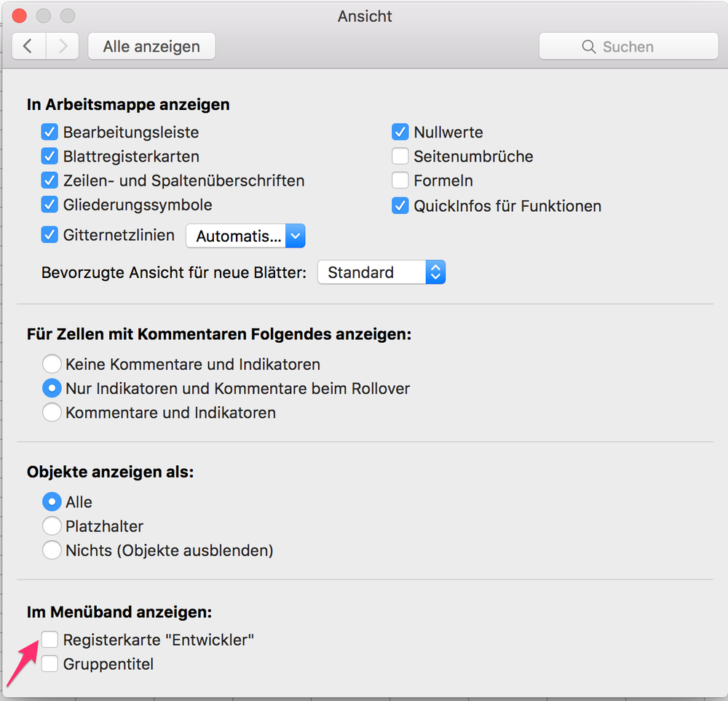Screen dimensions: 728x701
Task: Uncheck the Gliederungssymbole option
Action: 50,205
